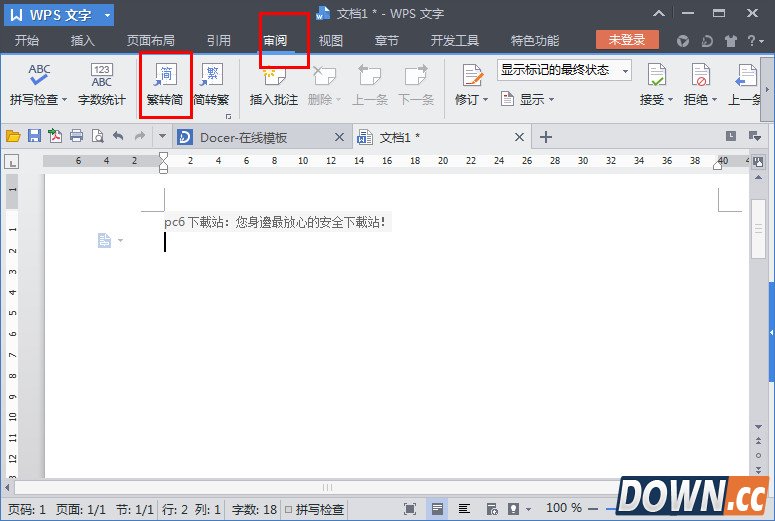Expand the 拼写检查 dropdown in ribbon
This screenshot has height=521, width=775.
64,100
